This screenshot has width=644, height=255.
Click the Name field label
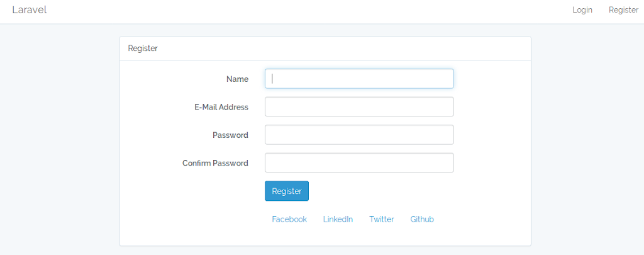tap(237, 79)
